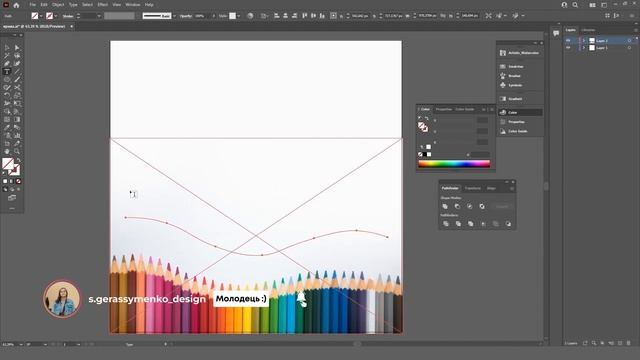
Task: Open fill color dropdown in control bar
Action: 41,16
